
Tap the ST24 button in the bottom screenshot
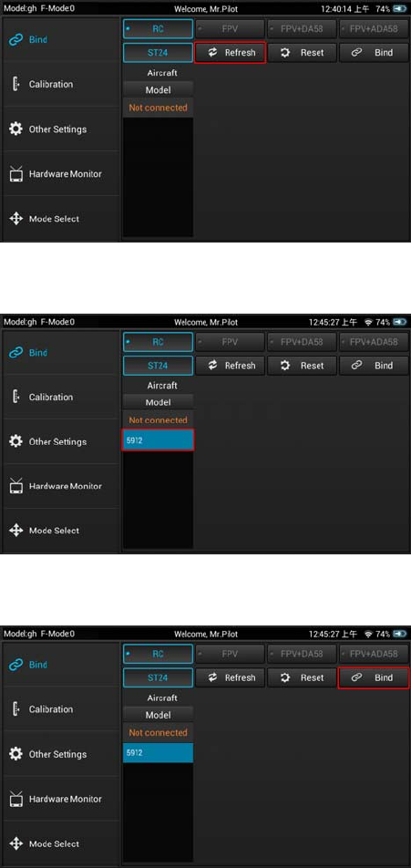click(x=159, y=677)
